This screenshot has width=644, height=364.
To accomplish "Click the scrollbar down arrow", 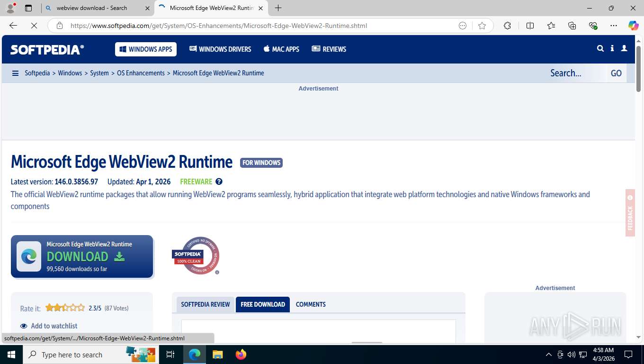I will 638,337.
